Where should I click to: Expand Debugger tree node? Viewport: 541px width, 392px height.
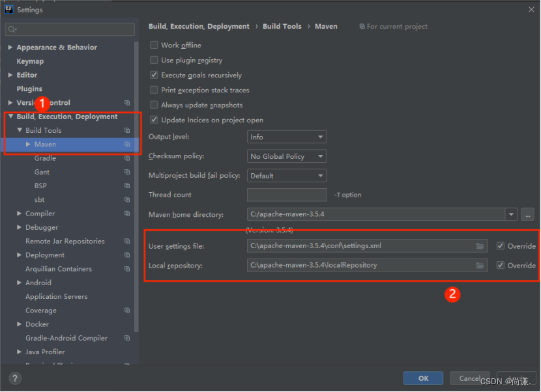(20, 227)
